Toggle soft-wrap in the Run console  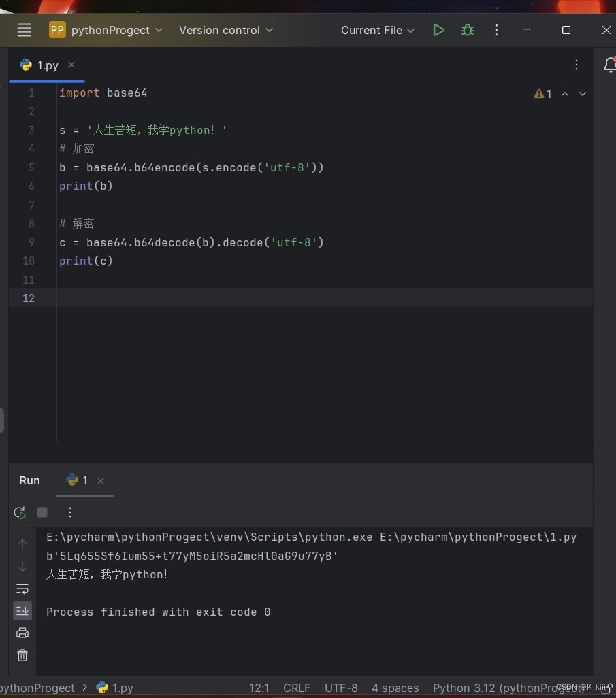point(22,589)
